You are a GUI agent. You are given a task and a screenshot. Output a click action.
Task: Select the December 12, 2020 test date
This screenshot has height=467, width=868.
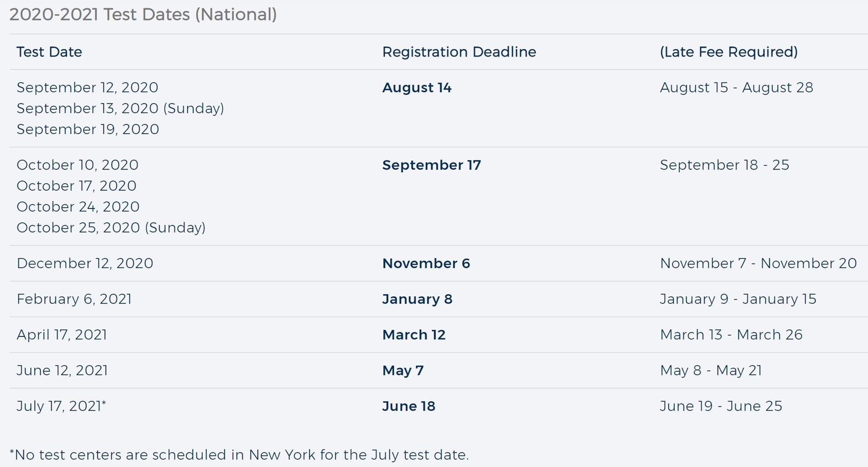point(85,263)
